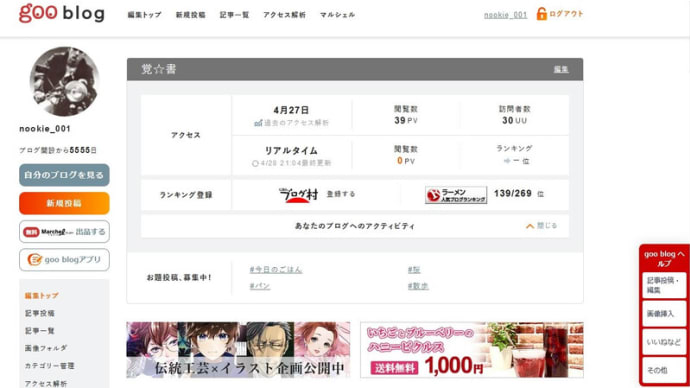Click the orange logout lock icon

pos(541,14)
